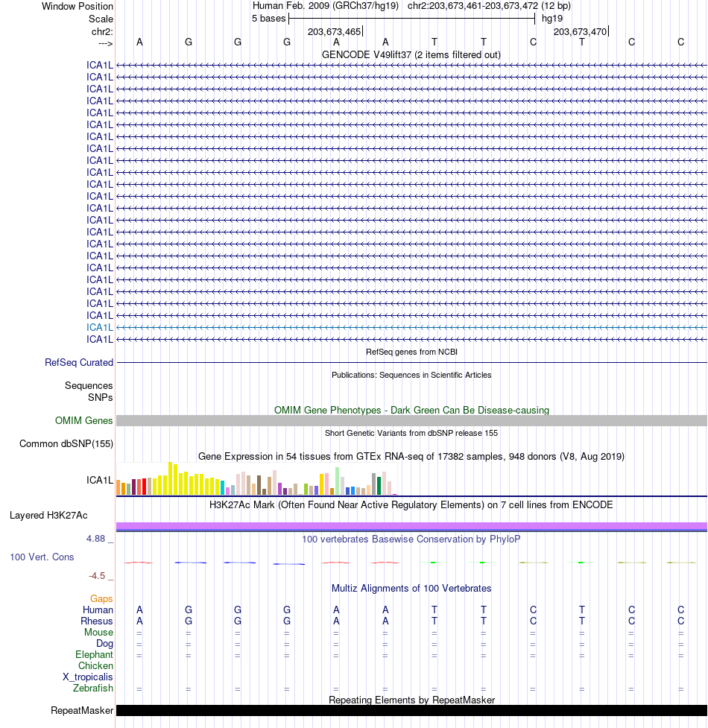
Task: Open the RefSeq genes from NCBI title
Action: tap(411, 352)
